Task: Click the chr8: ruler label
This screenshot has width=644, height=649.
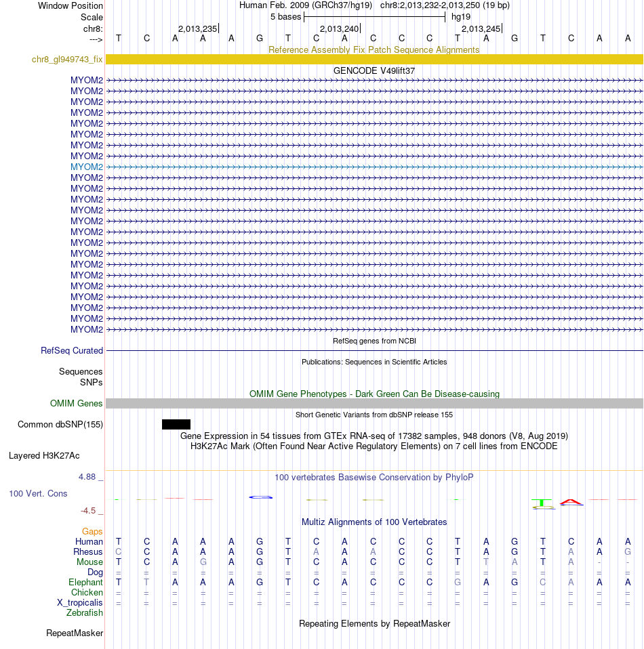Action: 93,29
